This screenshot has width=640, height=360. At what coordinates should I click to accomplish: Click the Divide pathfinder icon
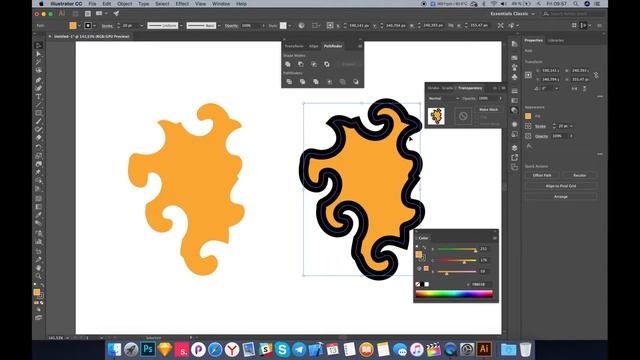(x=289, y=82)
